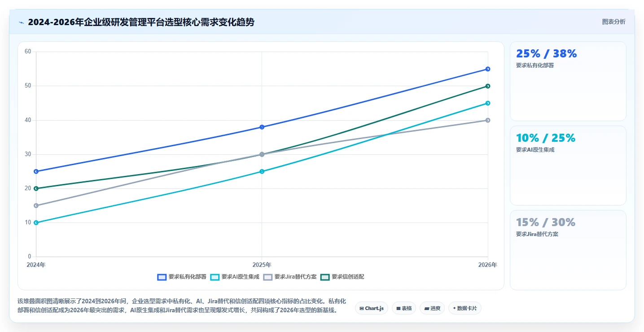Viewport: 644px width, 332px height.
Task: Click the 数据卡片 tag button
Action: tap(464, 308)
